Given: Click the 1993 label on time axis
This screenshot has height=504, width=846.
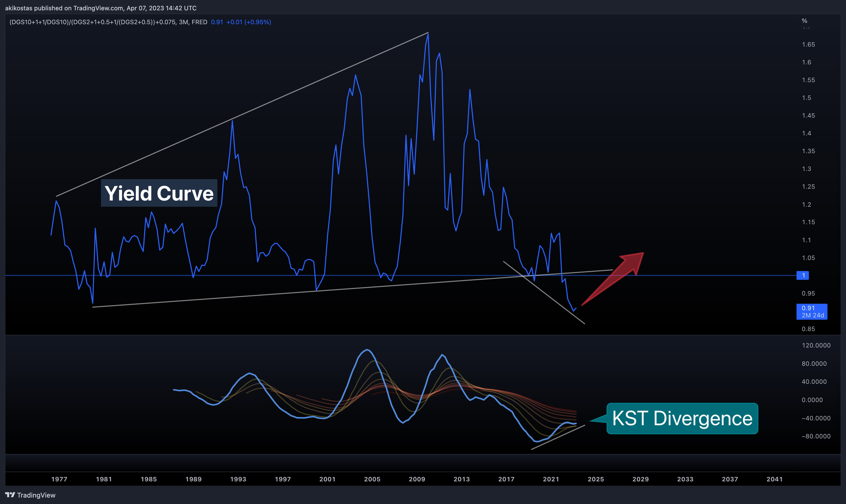Looking at the screenshot, I should coord(238,479).
